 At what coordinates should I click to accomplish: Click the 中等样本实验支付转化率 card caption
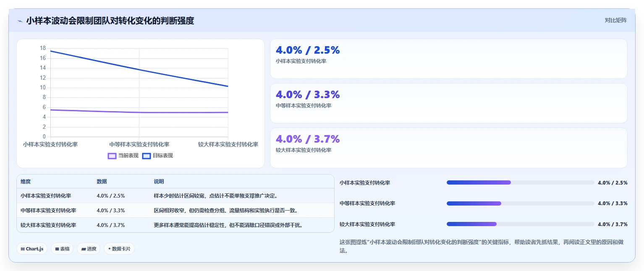click(304, 106)
